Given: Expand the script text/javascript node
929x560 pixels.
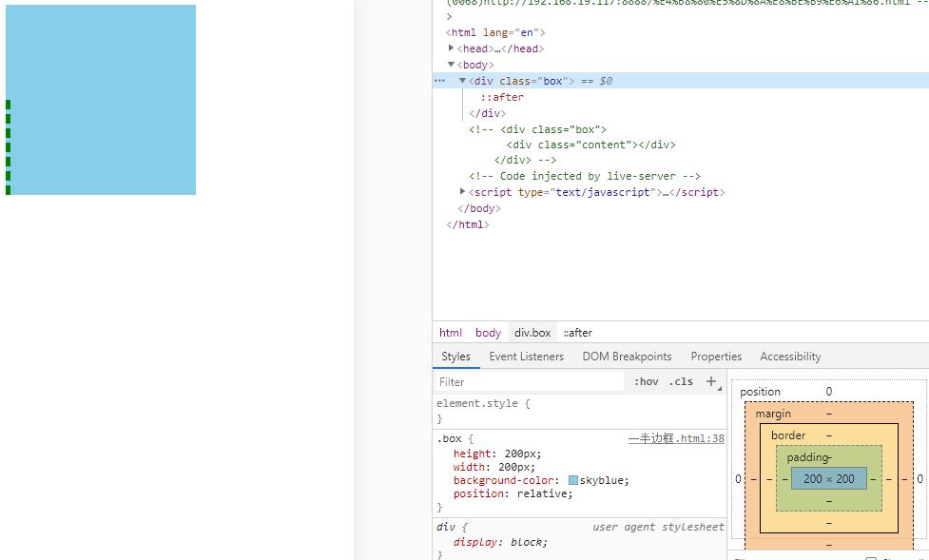Looking at the screenshot, I should coord(463,191).
